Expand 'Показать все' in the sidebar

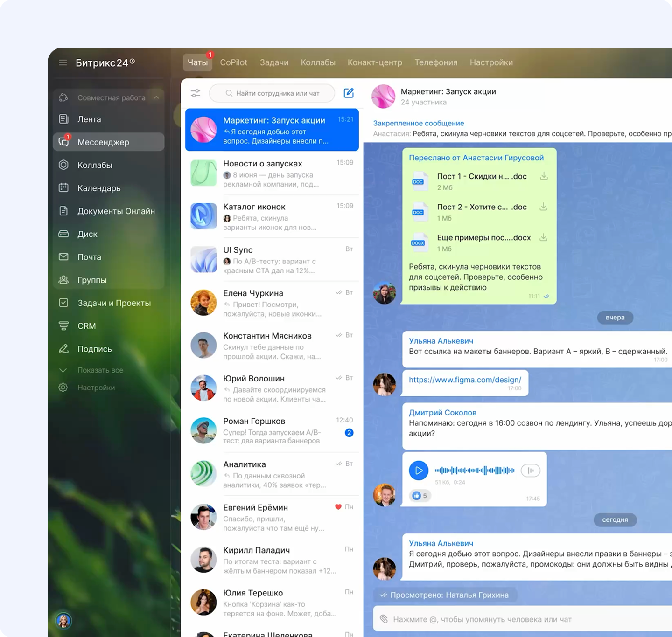point(100,370)
